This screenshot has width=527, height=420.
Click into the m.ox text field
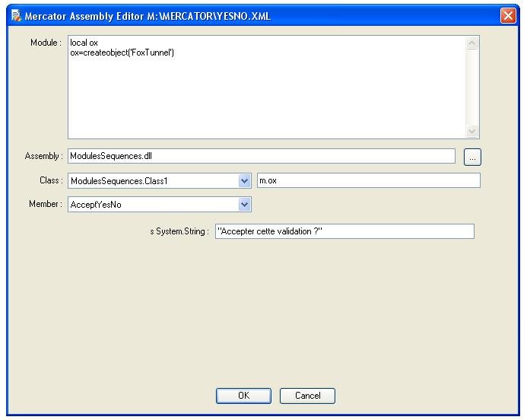(369, 181)
